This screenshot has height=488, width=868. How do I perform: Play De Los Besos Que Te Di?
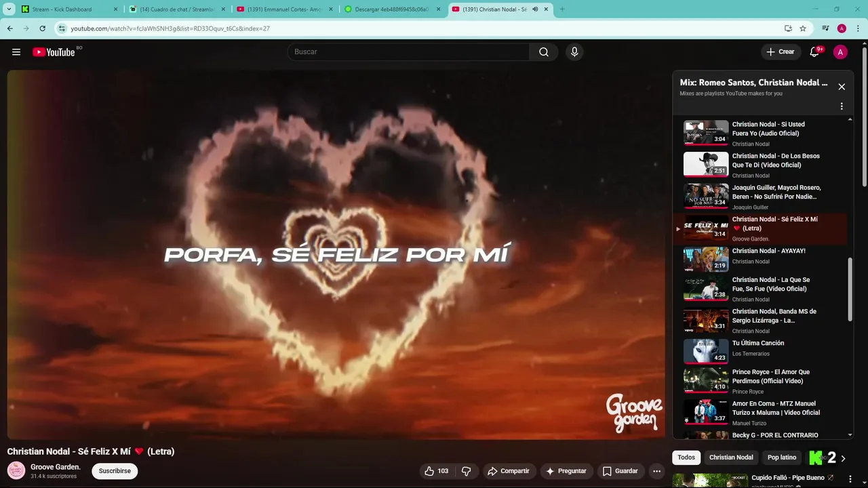760,165
